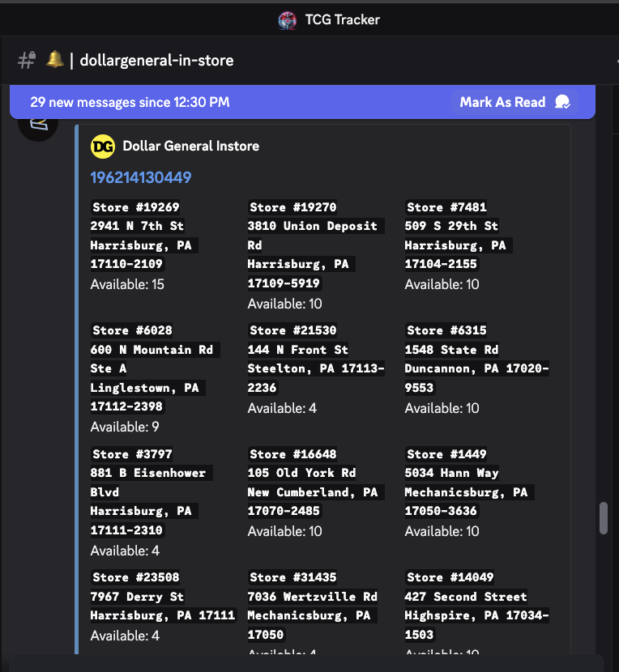Click Dollar General Instore author name
Screen dimensions: 619x672
pyautogui.click(x=191, y=147)
